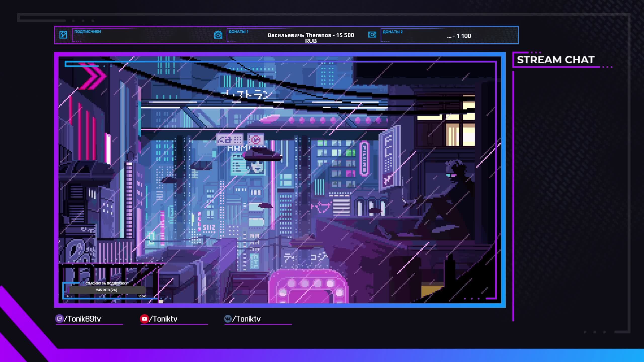Image resolution: width=644 pixels, height=362 pixels.
Task: Click the Twitch logo icon
Action: 59,319
